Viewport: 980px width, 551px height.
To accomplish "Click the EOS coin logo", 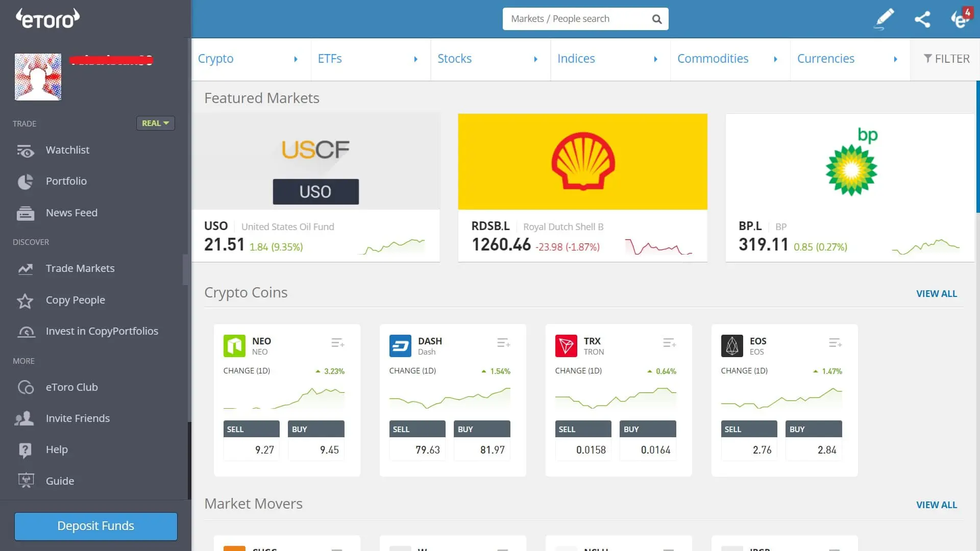I will coord(732,346).
